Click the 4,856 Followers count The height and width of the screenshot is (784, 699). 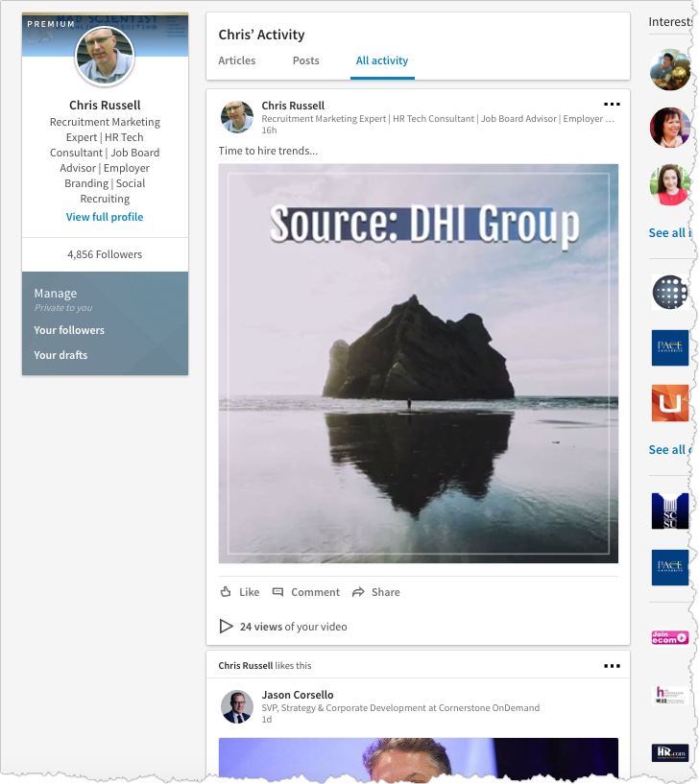tap(105, 254)
